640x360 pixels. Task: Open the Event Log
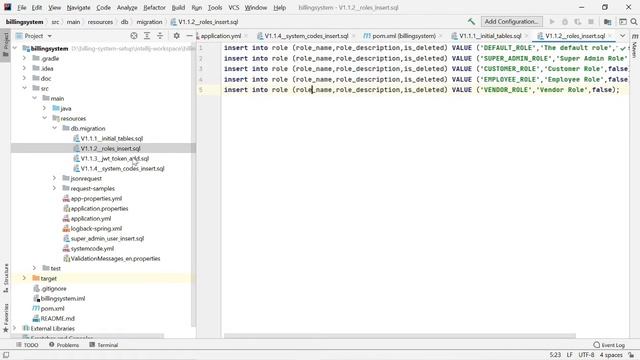[x=609, y=345]
